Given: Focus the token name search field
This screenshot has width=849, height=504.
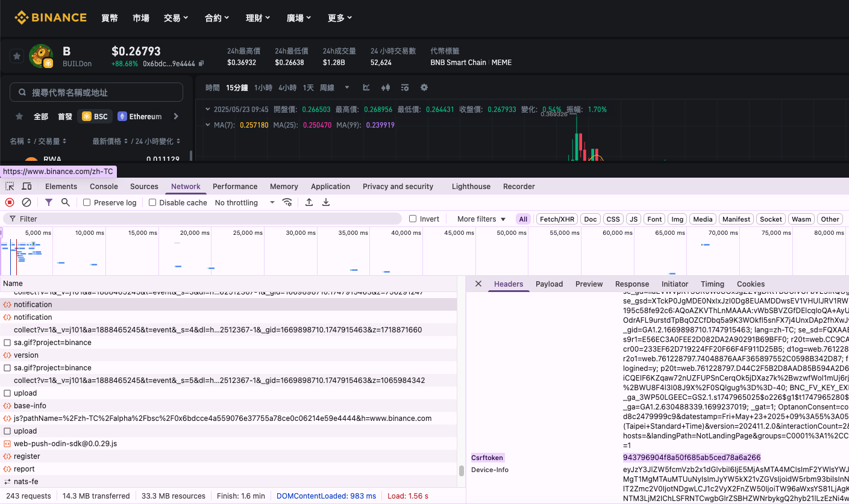Looking at the screenshot, I should click(x=96, y=92).
